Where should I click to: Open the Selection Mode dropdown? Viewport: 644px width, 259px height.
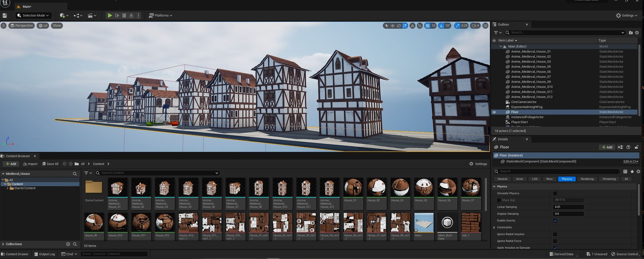click(33, 15)
